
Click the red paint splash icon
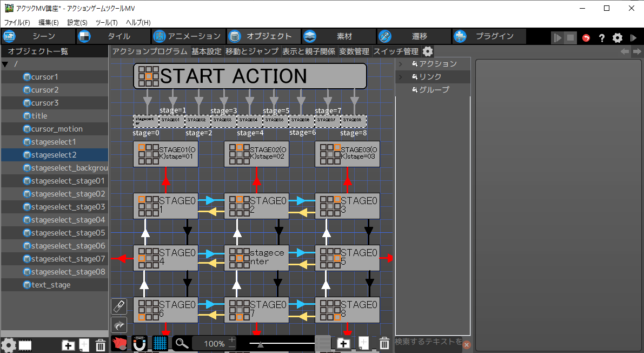click(x=119, y=343)
